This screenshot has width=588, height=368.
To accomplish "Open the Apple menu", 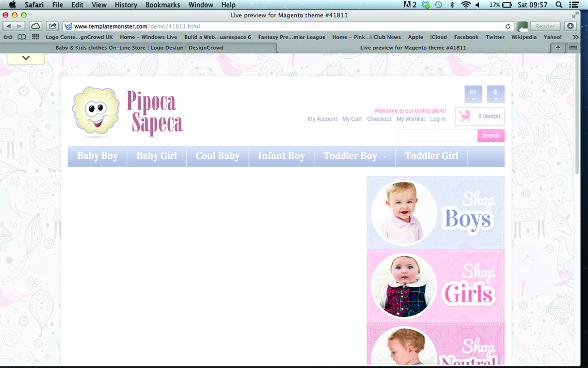I will pos(12,5).
